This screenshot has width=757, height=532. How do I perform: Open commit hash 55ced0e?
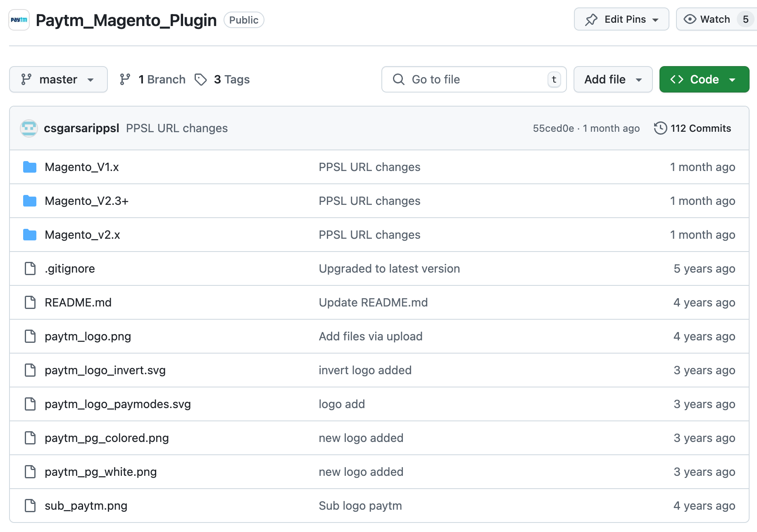click(553, 128)
